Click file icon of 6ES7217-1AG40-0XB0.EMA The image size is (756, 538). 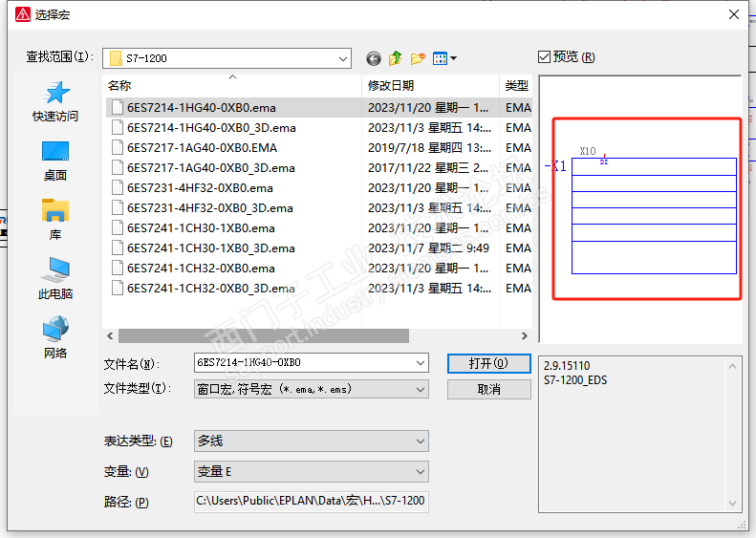click(x=118, y=147)
